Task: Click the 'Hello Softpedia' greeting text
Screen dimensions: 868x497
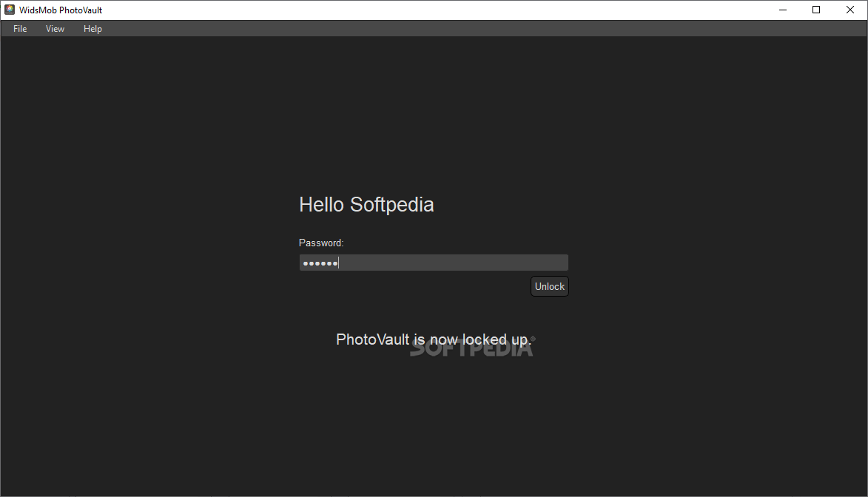Action: pos(366,205)
